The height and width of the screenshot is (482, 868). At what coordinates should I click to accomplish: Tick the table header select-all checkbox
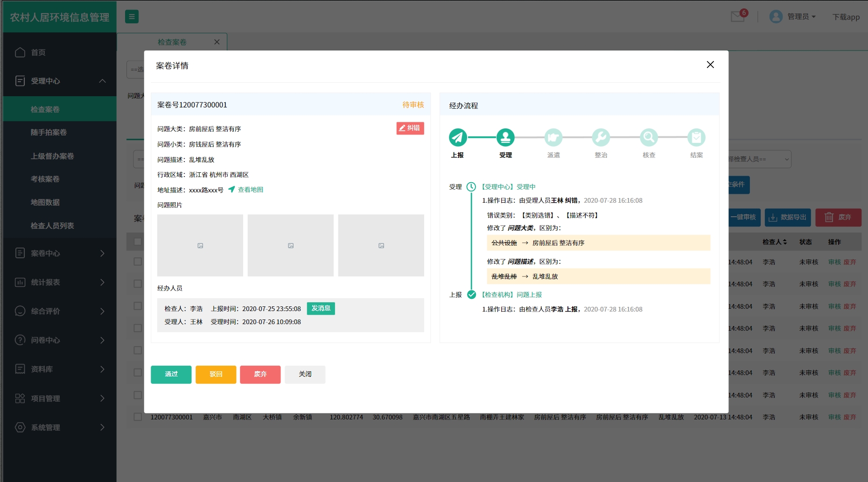tap(138, 242)
